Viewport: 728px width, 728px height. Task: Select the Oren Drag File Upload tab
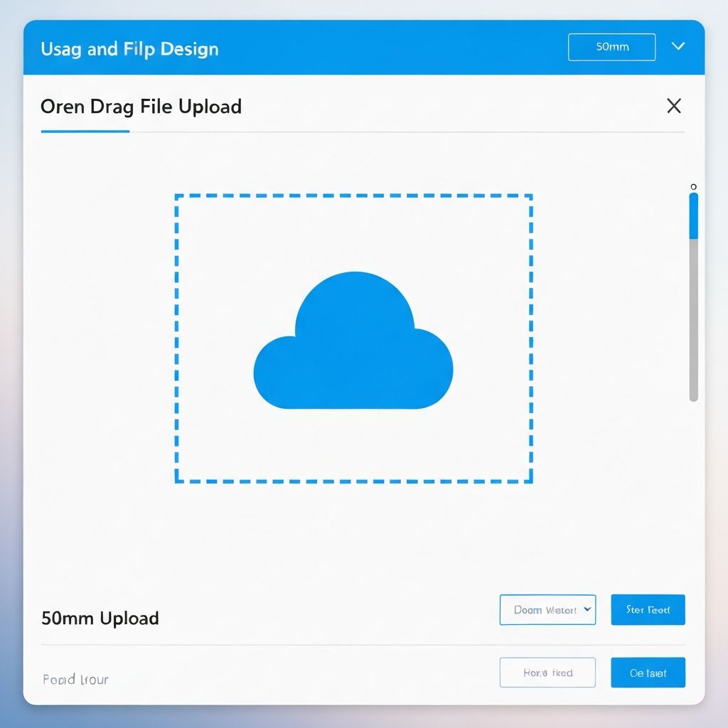(x=142, y=107)
